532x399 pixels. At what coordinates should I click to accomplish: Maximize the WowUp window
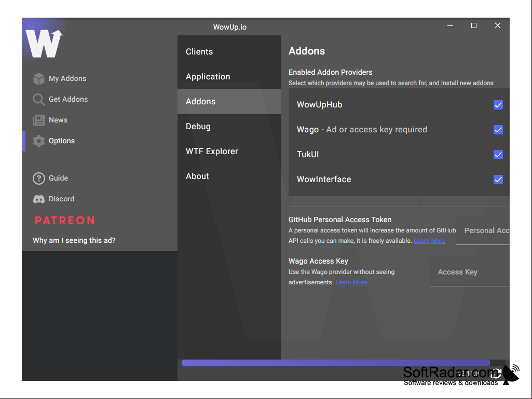pos(474,26)
